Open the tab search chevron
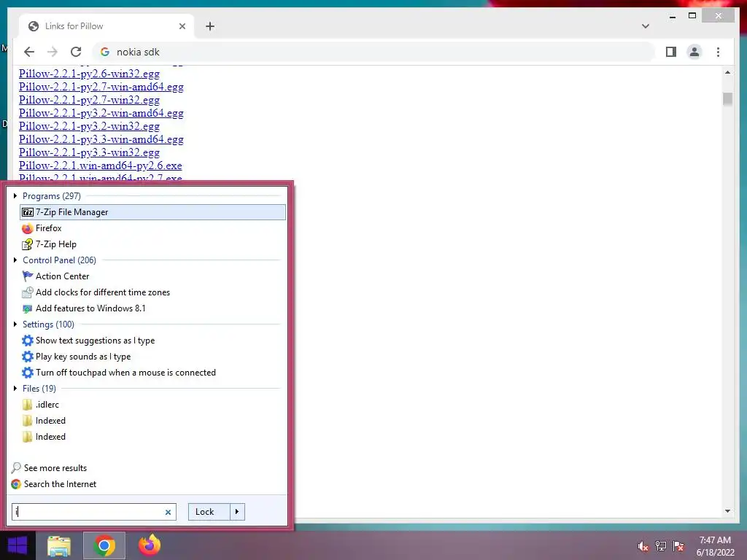 pos(645,26)
